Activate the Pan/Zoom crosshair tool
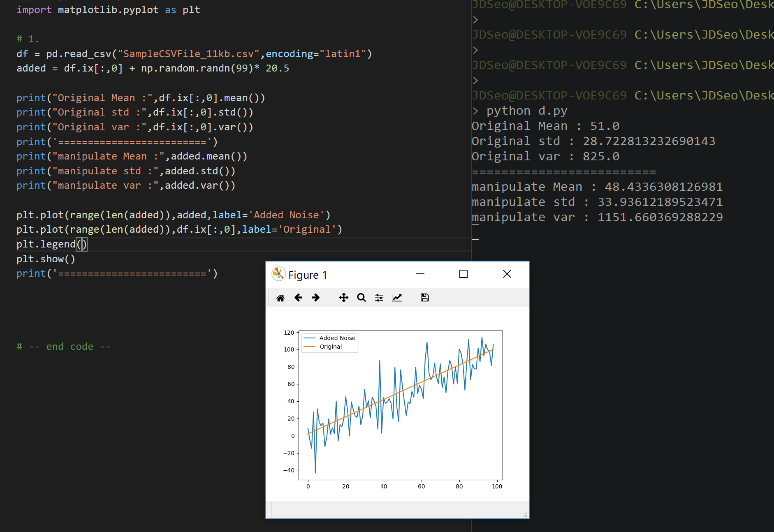The width and height of the screenshot is (774, 532). (x=344, y=297)
